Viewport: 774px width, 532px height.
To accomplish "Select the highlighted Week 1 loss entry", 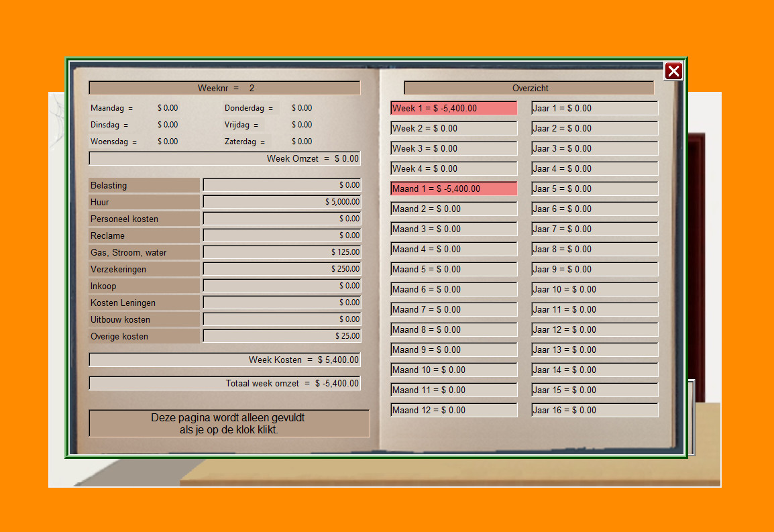I will click(453, 108).
